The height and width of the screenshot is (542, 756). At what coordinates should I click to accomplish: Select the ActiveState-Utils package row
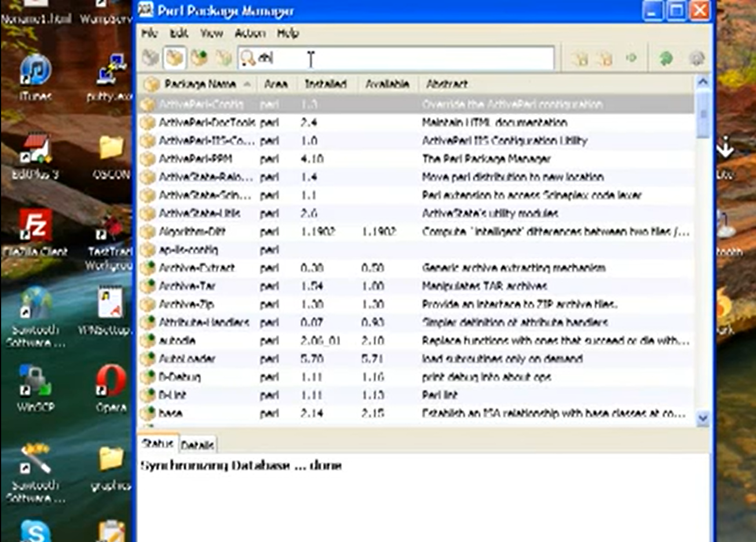click(x=416, y=213)
